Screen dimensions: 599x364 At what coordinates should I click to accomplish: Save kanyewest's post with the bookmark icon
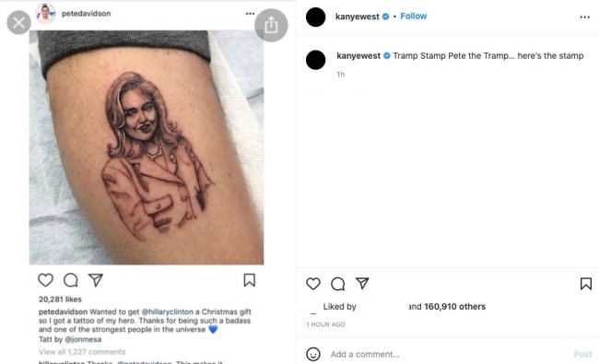pos(586,284)
